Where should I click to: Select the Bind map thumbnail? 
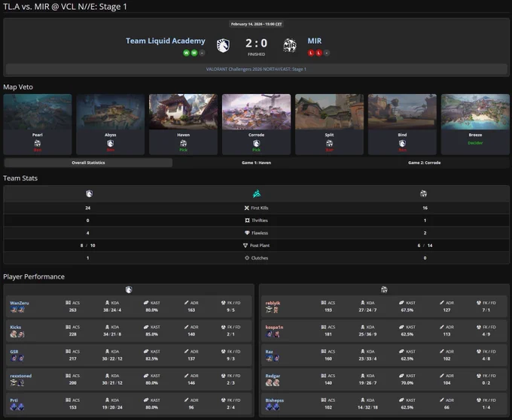402,111
